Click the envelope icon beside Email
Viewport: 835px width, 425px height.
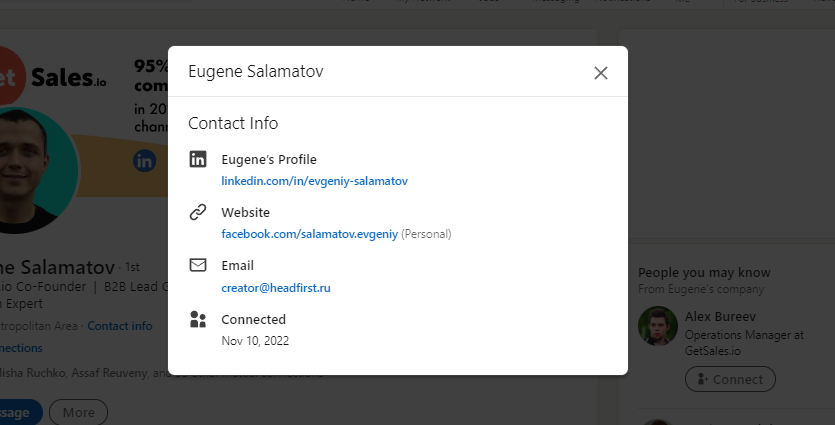coord(198,265)
